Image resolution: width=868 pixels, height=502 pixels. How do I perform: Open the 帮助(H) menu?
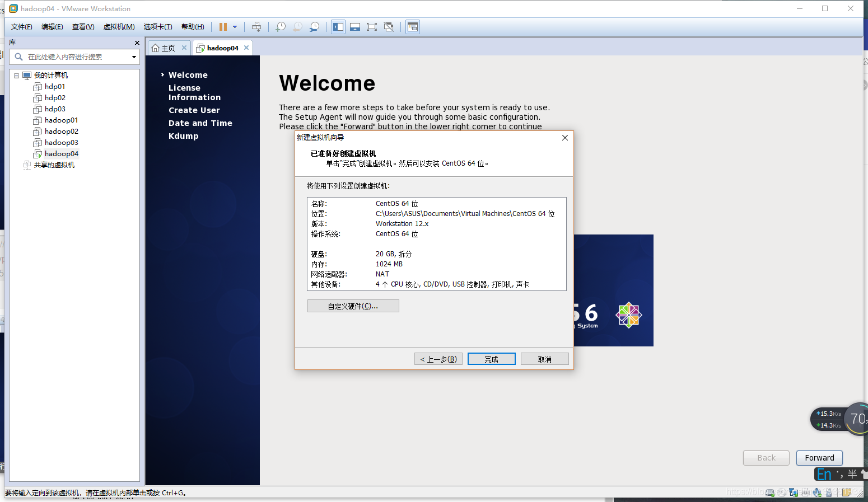[x=193, y=27]
